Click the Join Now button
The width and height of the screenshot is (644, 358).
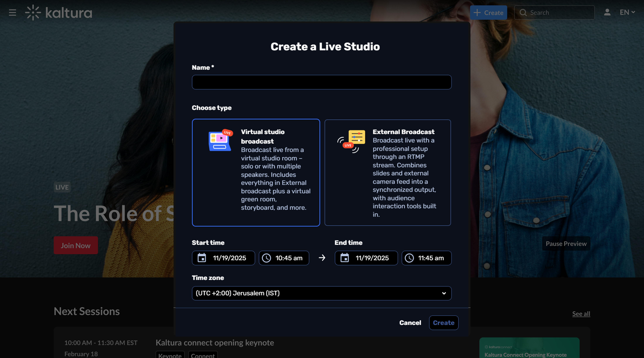click(76, 245)
